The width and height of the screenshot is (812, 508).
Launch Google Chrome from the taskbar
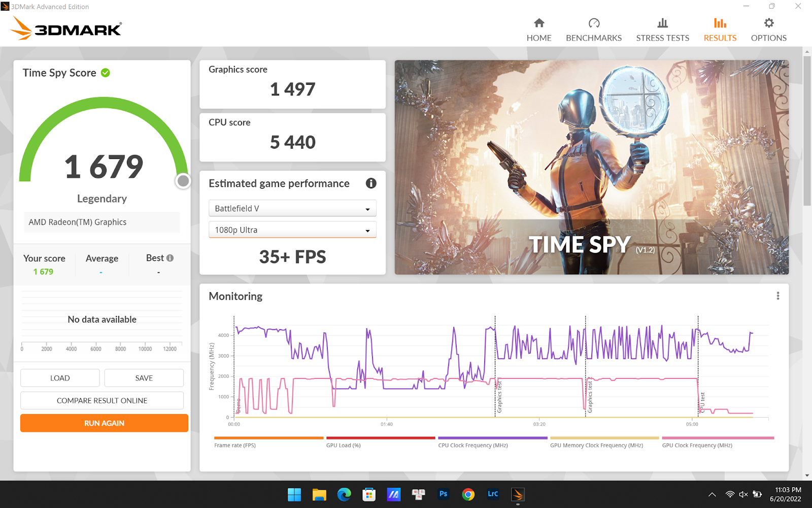[x=468, y=494]
